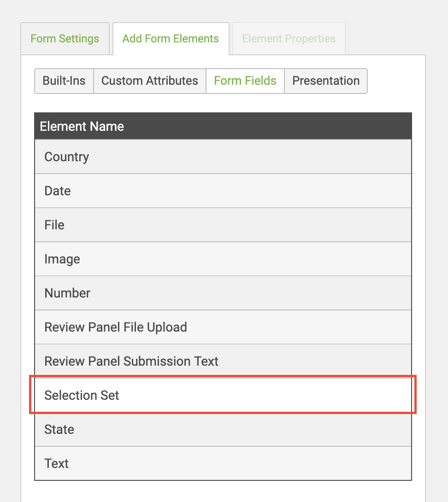This screenshot has width=448, height=502.
Task: Show the Built-Ins element group
Action: coord(64,81)
